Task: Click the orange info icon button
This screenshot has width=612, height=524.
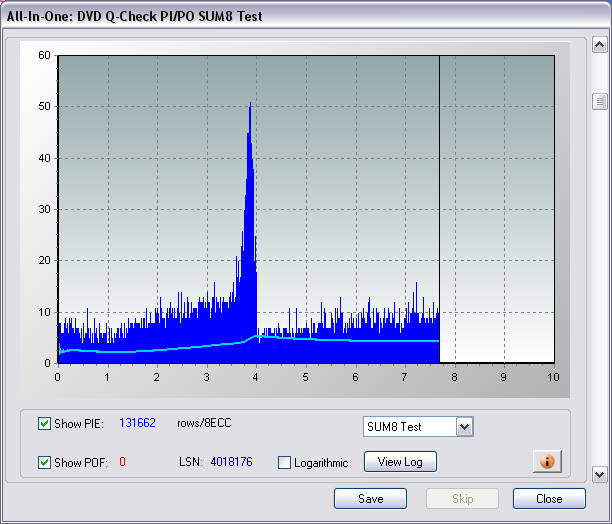Action: pos(547,461)
